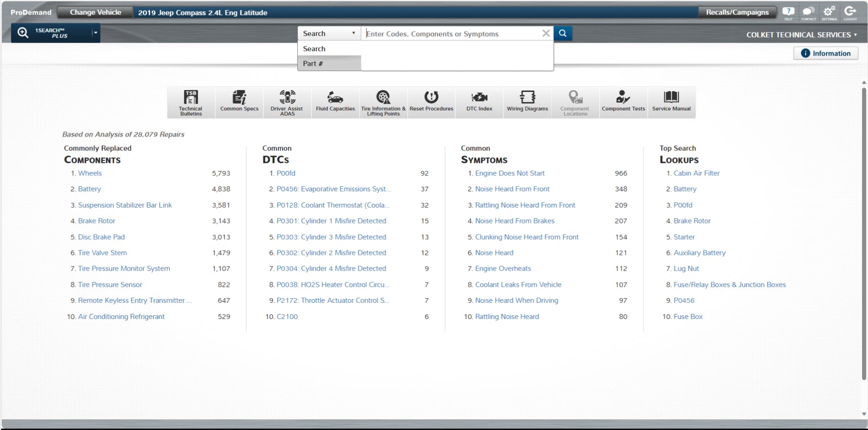Follow the Engine Does Not Start symptom link
868x430 pixels.
510,173
